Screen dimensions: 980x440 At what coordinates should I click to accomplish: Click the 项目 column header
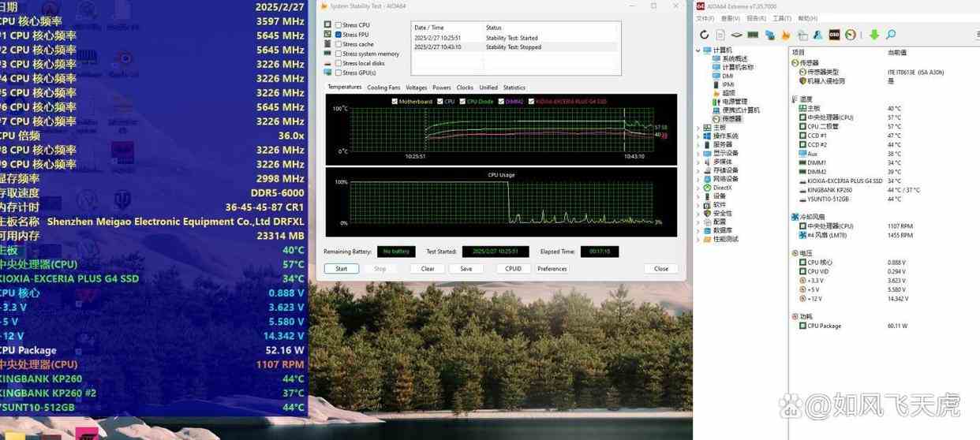point(798,51)
